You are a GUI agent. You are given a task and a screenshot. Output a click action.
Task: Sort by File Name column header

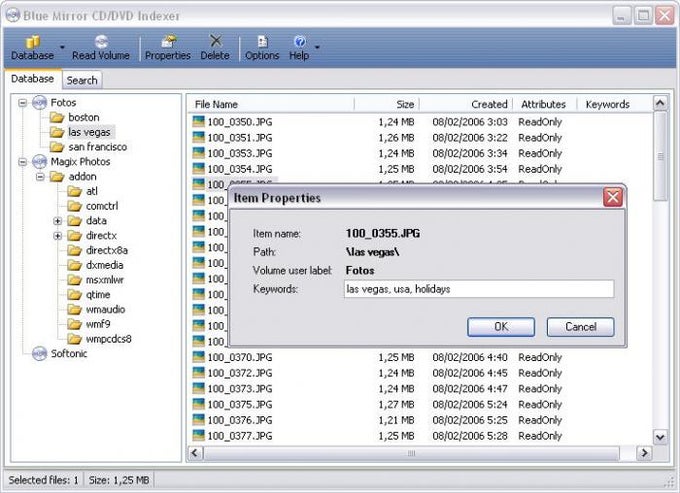click(271, 104)
